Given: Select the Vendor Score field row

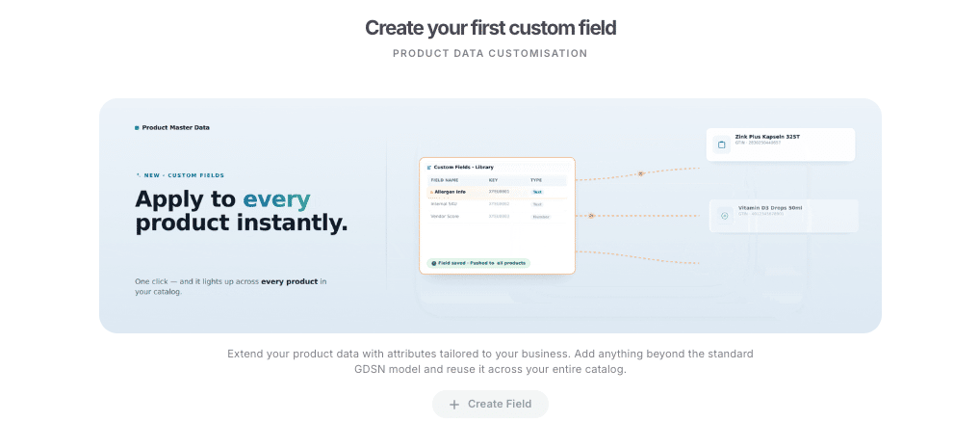Looking at the screenshot, I should pos(497,217).
